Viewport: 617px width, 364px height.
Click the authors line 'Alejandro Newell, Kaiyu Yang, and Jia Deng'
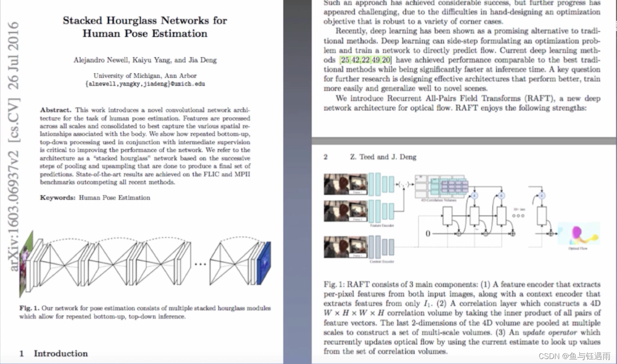[145, 60]
